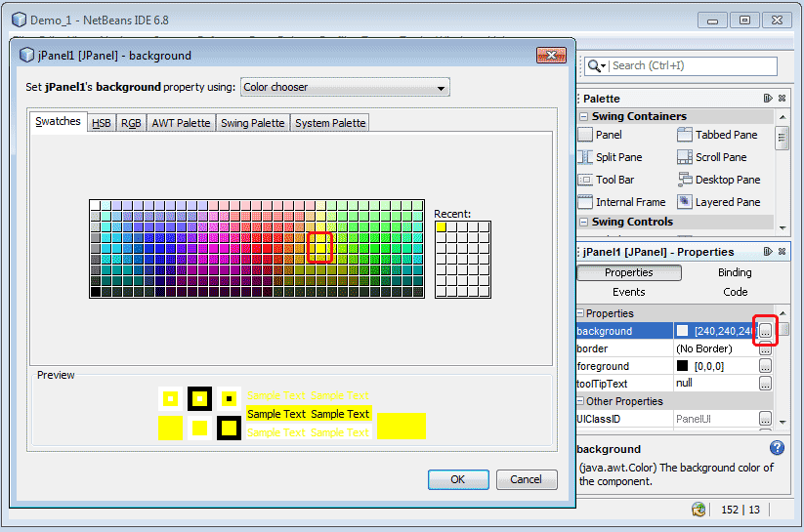
Task: Select the foreground property name
Action: (x=603, y=366)
